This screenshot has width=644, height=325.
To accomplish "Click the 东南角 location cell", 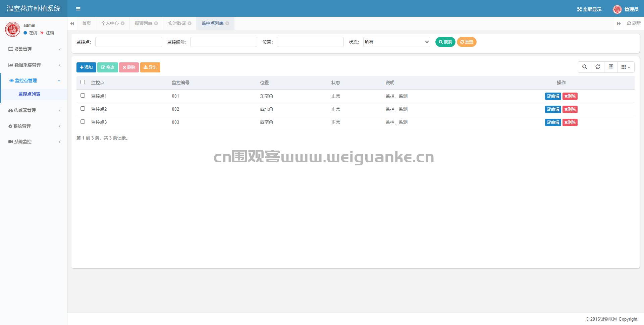I will coord(266,96).
